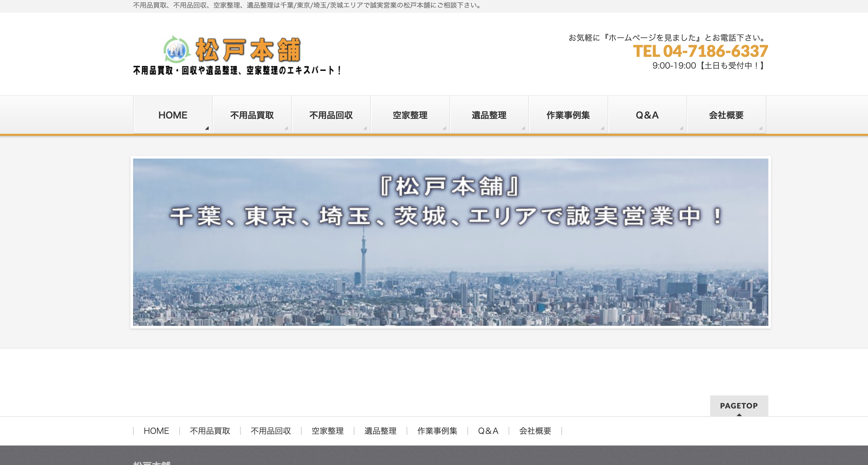The width and height of the screenshot is (868, 465).
Task: Open the footer 会社概要 link
Action: pyautogui.click(x=535, y=431)
